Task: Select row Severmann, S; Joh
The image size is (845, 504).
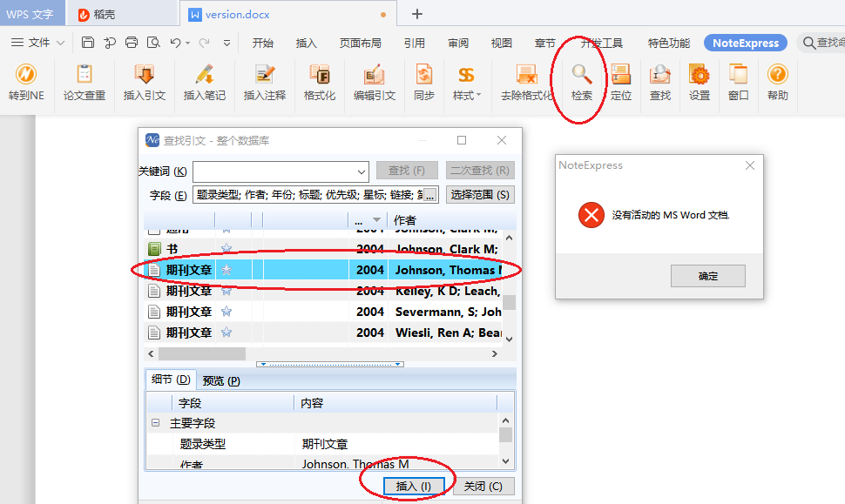Action: (323, 312)
